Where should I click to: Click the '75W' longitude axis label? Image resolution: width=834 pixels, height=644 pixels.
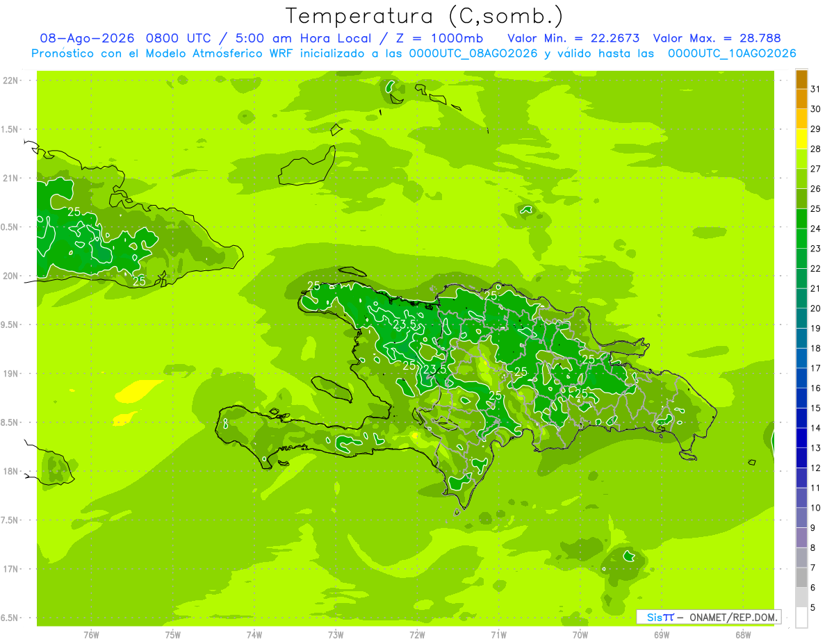coord(173,634)
